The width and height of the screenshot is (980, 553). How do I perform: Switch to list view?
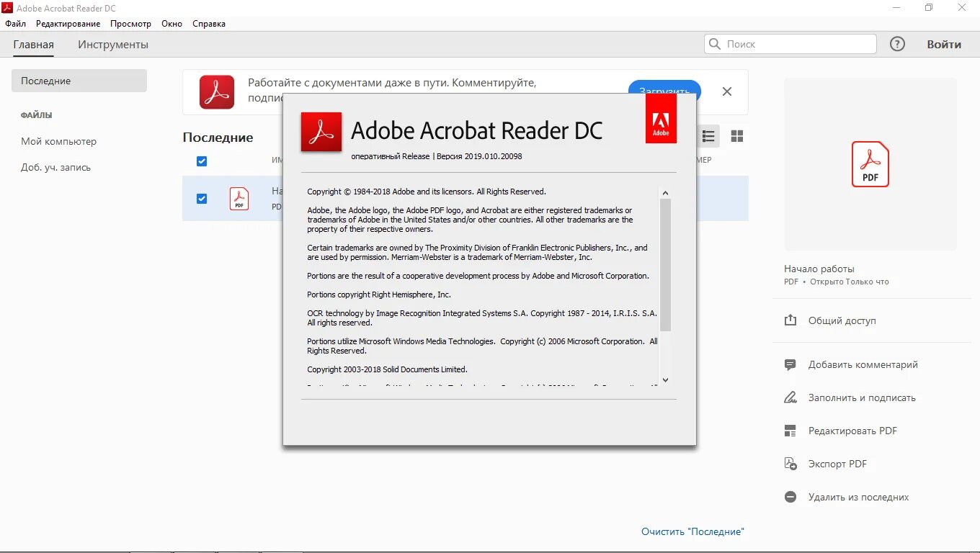tap(708, 136)
